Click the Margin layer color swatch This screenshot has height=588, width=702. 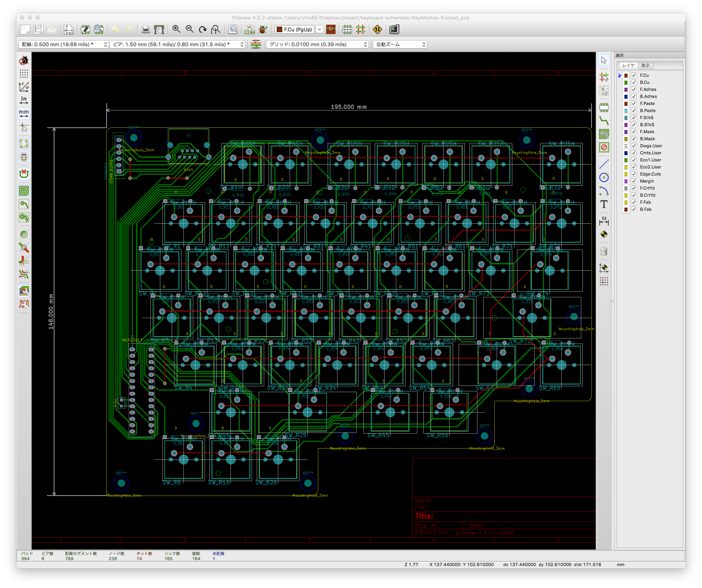[626, 181]
